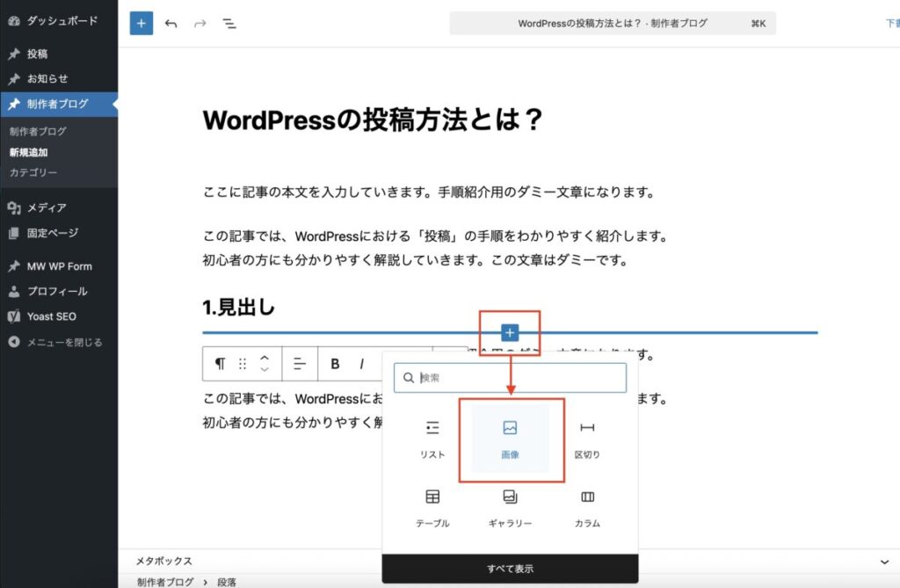Toggle italic formatting
Viewport: 900px width, 588px height.
point(361,364)
